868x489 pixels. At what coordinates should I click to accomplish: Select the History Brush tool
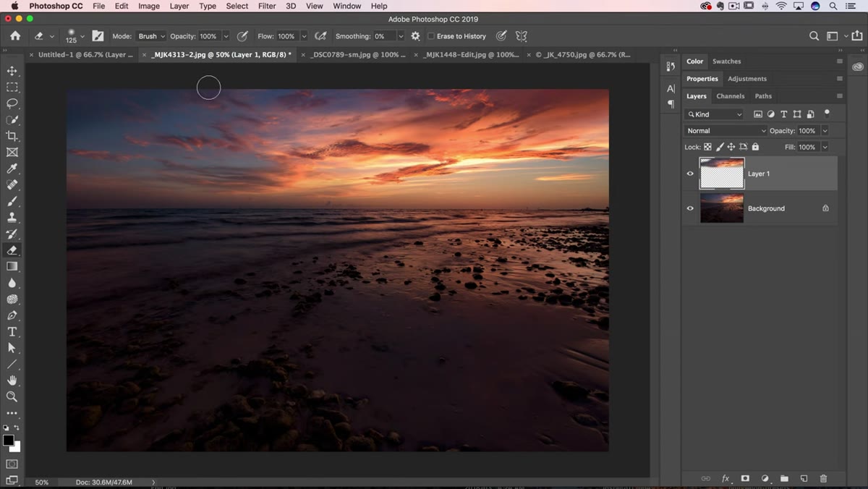[12, 234]
